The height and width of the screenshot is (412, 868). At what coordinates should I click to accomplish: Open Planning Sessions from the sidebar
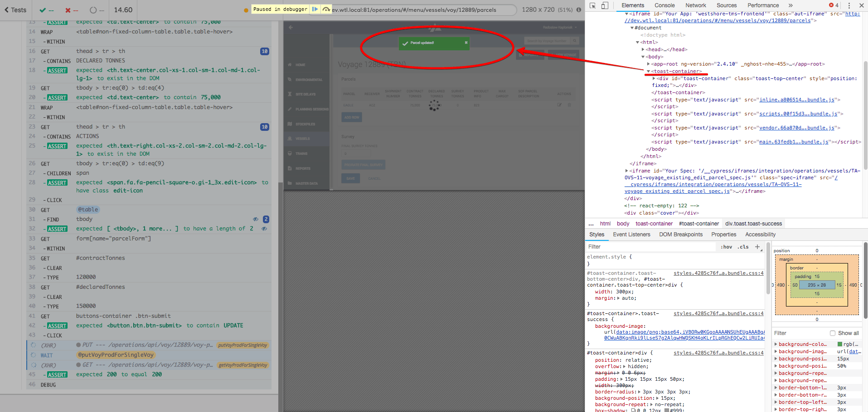pyautogui.click(x=306, y=109)
